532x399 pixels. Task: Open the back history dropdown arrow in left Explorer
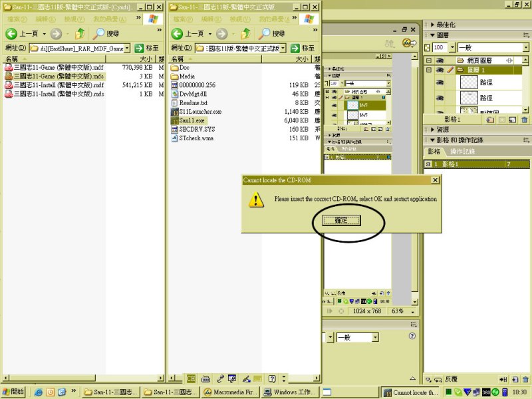[44, 34]
